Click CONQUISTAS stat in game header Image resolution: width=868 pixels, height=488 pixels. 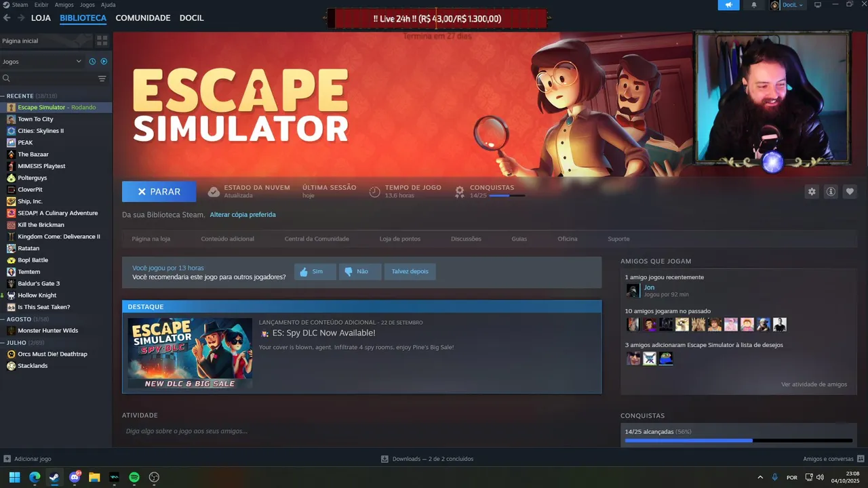[490, 192]
